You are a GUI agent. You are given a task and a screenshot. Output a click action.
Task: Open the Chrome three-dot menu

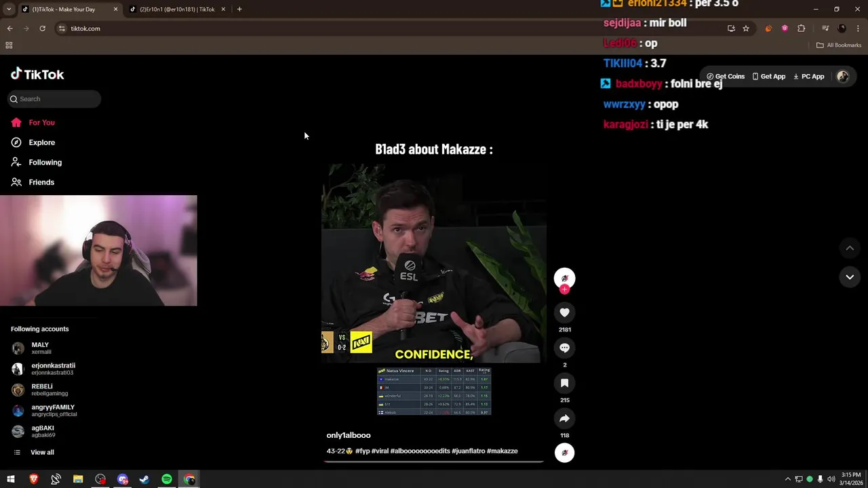[x=859, y=28]
